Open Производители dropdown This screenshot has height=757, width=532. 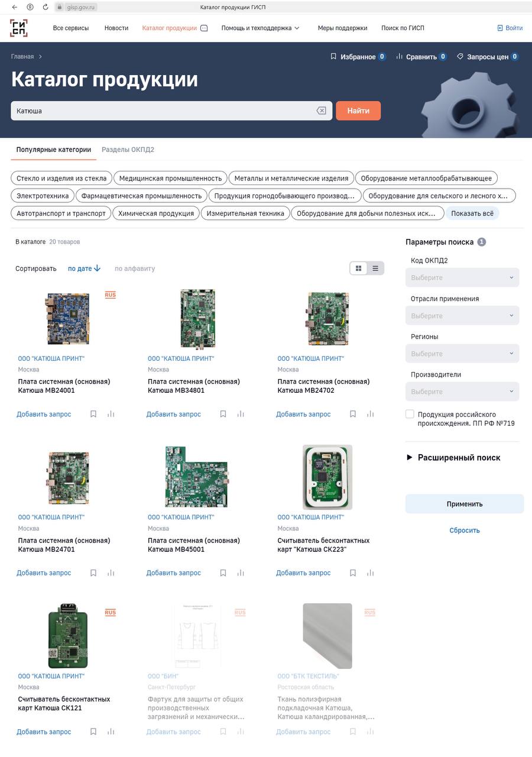coord(462,392)
